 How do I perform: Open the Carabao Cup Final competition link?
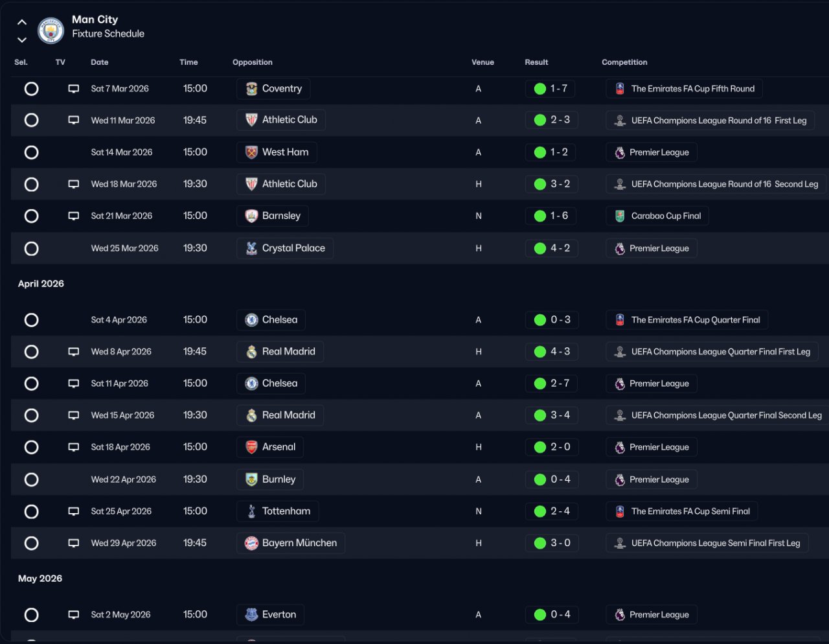click(657, 216)
